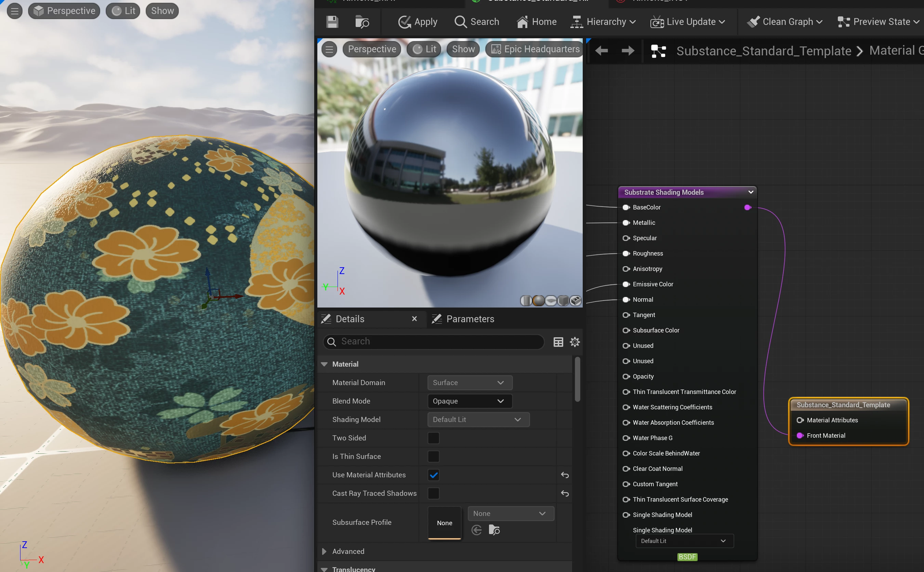Viewport: 924px width, 572px height.
Task: Browse to Subsurface Profile asset in Content Browser
Action: pyautogui.click(x=494, y=530)
